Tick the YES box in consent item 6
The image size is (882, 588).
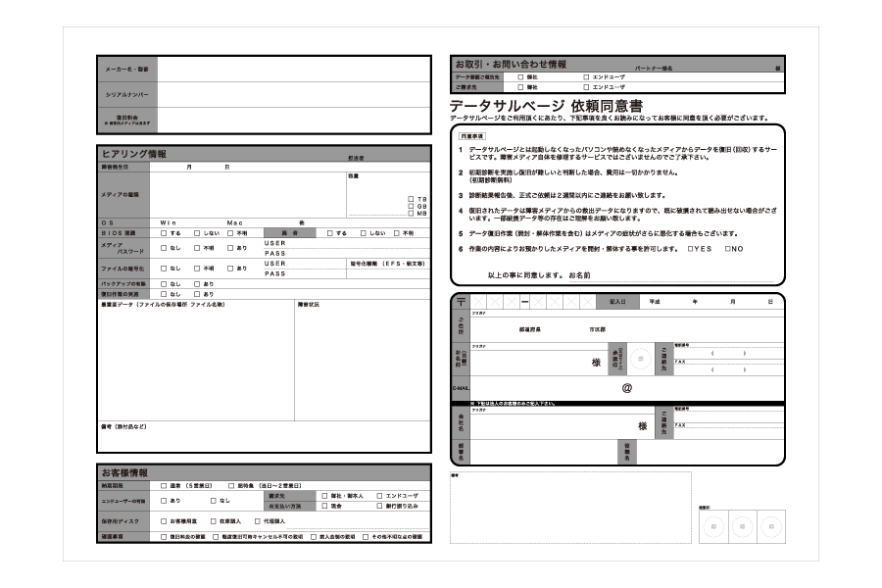pyautogui.click(x=691, y=249)
